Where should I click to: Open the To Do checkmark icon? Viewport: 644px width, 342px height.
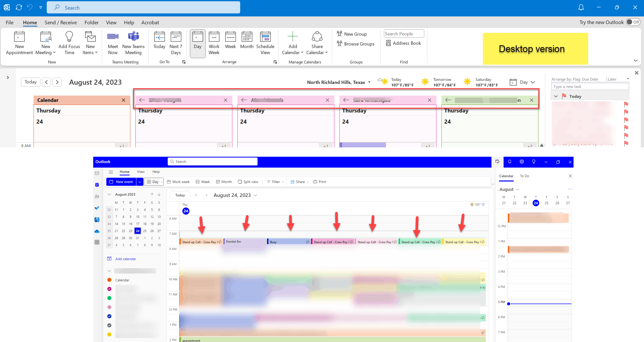coord(97,208)
